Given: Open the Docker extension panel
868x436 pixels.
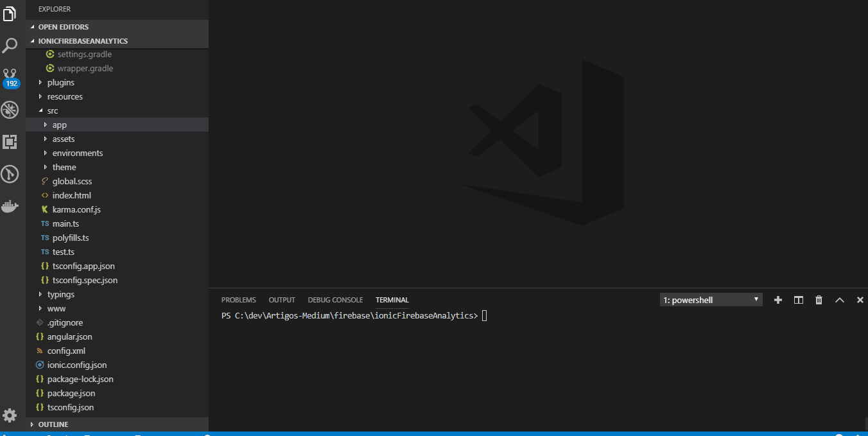Looking at the screenshot, I should coord(10,206).
